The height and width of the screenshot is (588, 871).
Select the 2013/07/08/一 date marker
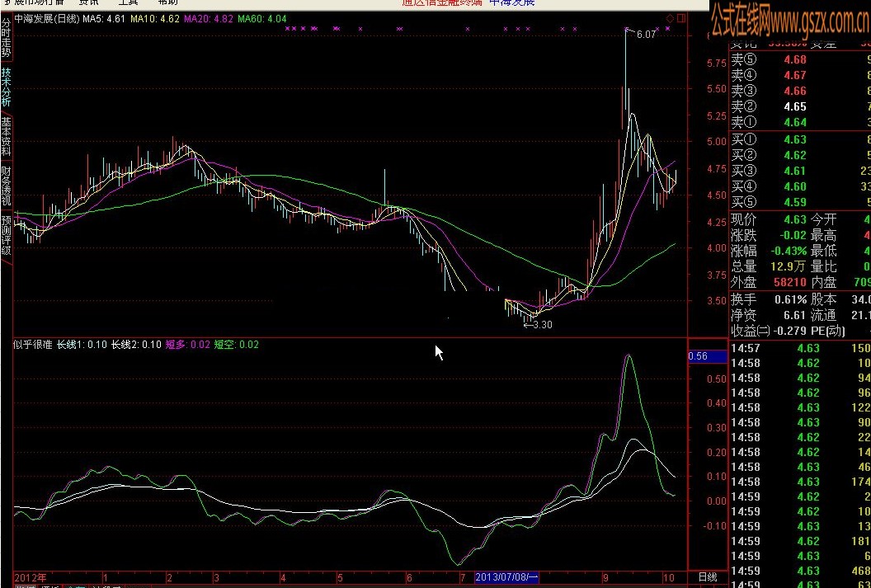point(506,577)
